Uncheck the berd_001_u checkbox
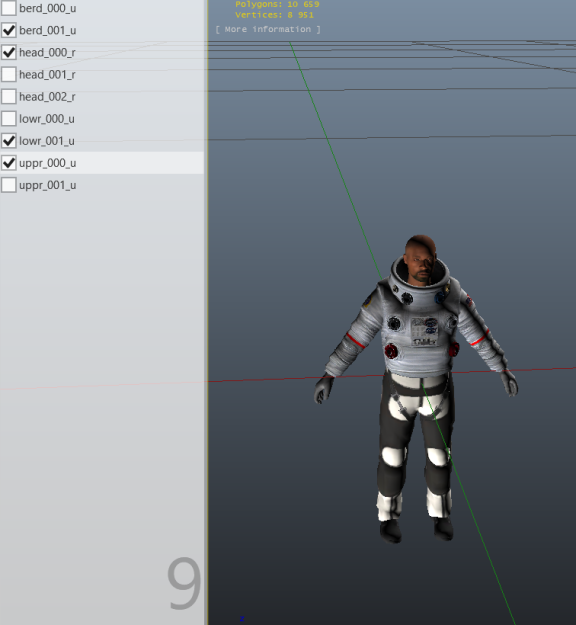The image size is (576, 625). 9,30
